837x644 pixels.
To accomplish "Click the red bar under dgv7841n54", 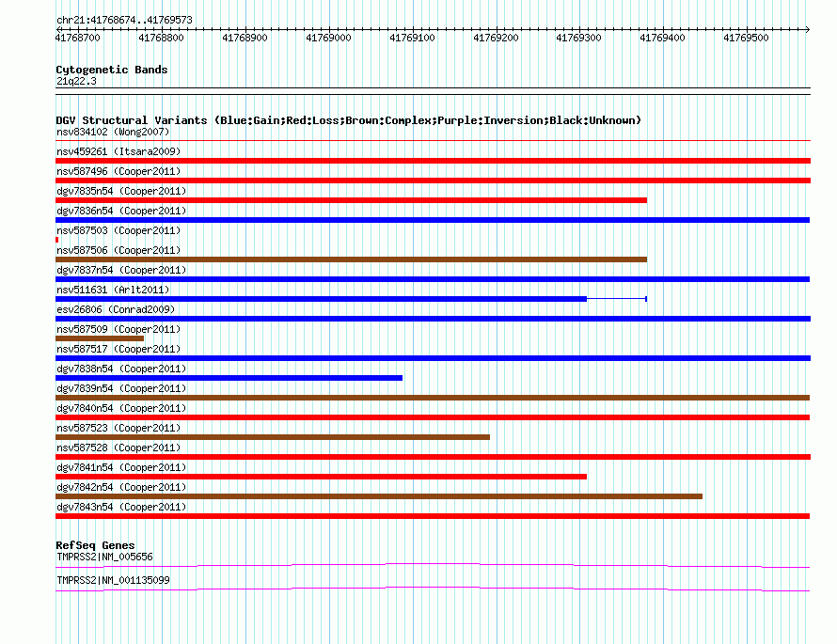I will [x=321, y=477].
